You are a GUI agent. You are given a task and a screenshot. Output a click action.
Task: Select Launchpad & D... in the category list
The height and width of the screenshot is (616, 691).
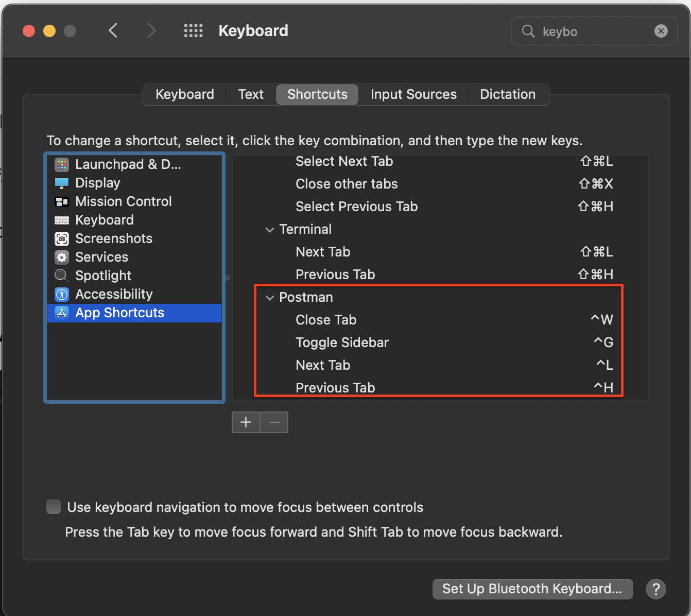tap(134, 164)
